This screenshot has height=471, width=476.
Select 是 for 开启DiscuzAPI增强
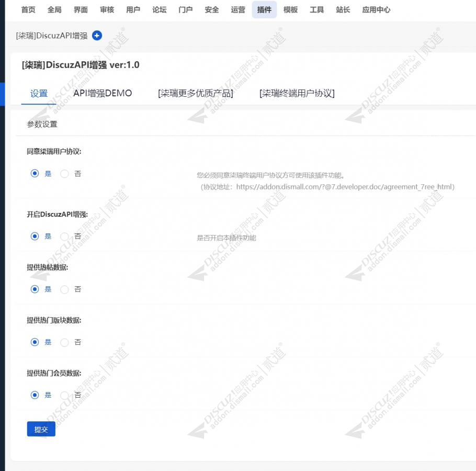click(x=35, y=236)
